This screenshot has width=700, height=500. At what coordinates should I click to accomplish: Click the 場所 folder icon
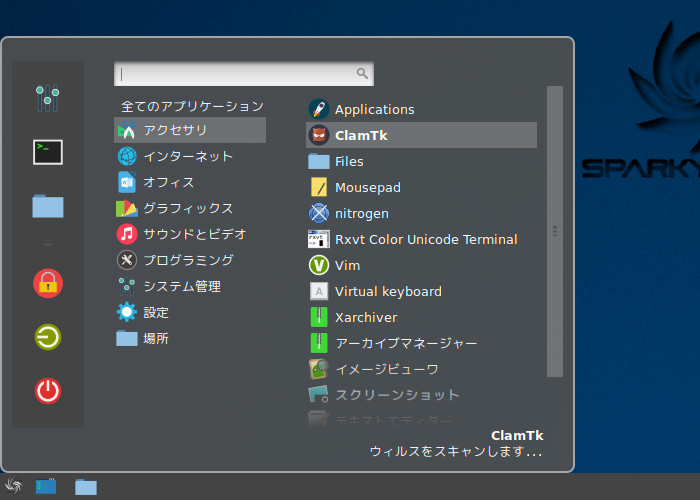(x=127, y=338)
